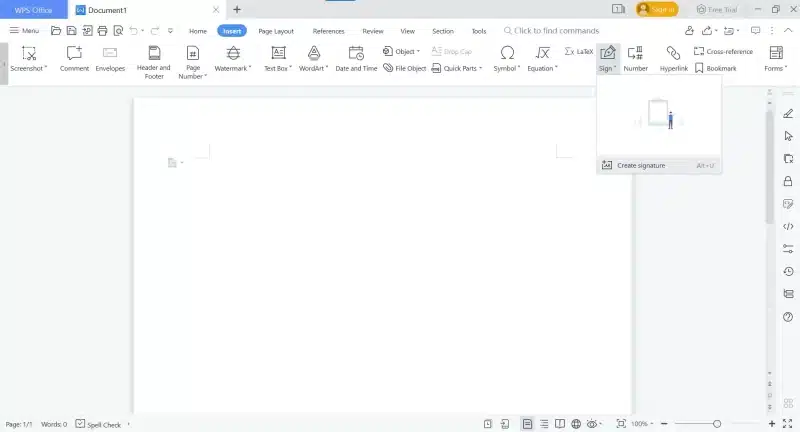Open the help question mark icon
This screenshot has height=432, width=800.
(788, 317)
